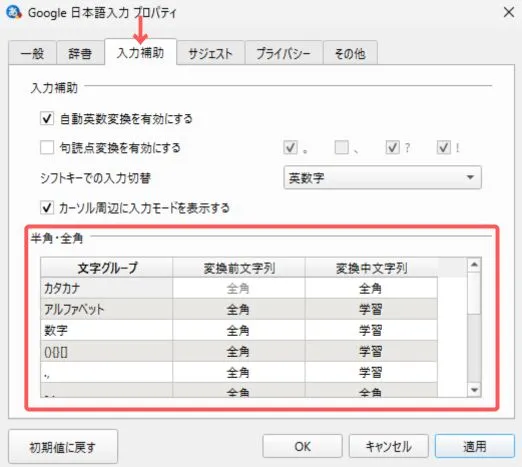Click the table scrollbar up arrow
Image resolution: width=522 pixels, height=467 pixels.
click(x=474, y=265)
